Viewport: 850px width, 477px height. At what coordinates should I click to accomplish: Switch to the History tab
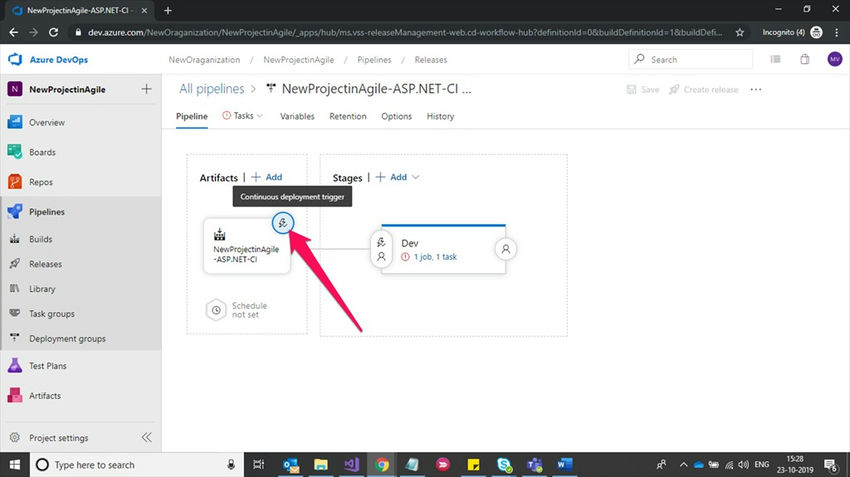click(x=440, y=116)
